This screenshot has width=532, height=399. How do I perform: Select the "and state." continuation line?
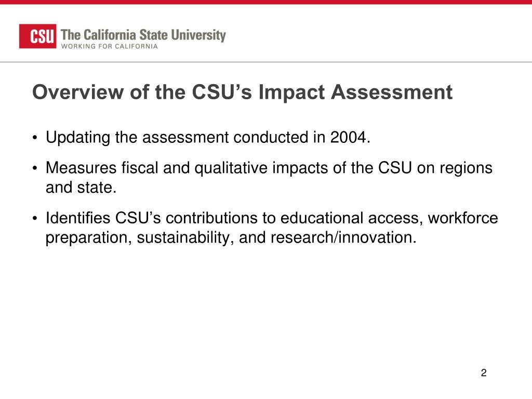click(x=81, y=187)
